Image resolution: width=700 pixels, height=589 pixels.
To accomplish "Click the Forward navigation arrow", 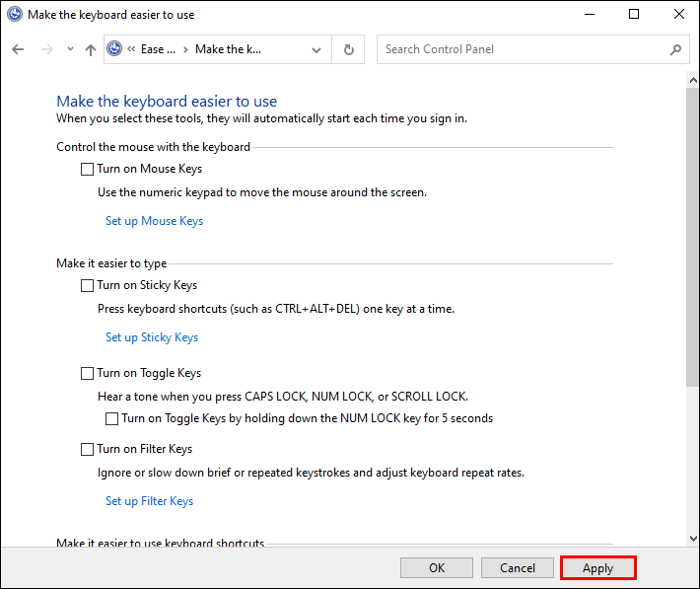I will pyautogui.click(x=45, y=49).
